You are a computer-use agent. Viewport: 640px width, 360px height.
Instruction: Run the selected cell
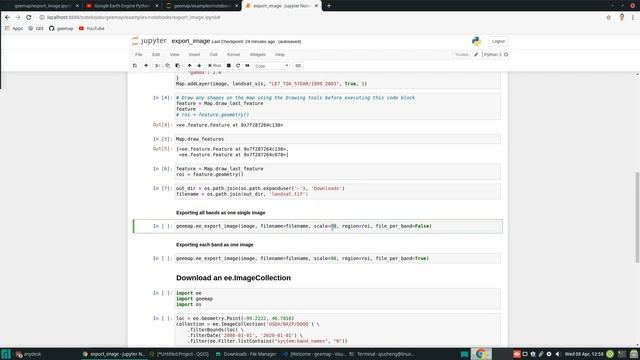click(x=215, y=66)
